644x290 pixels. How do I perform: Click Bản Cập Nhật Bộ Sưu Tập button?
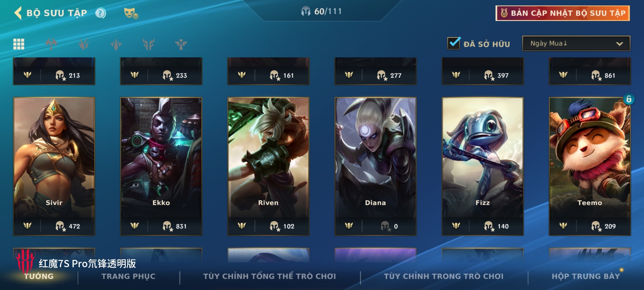tap(563, 13)
